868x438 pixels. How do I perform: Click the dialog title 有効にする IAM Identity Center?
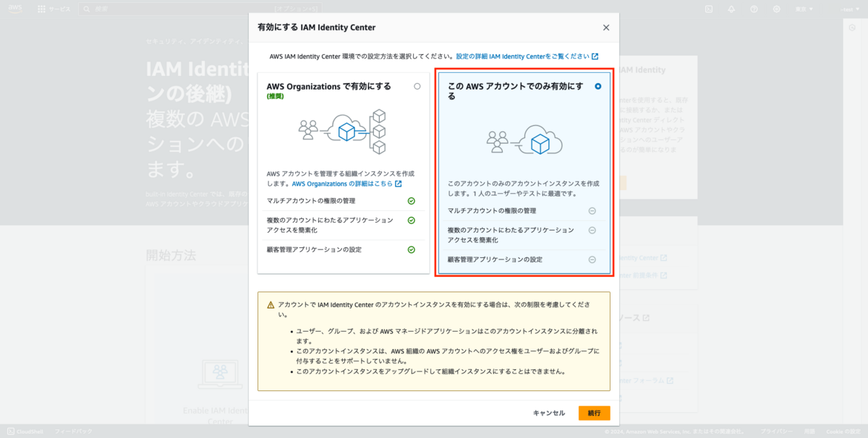[x=316, y=27]
